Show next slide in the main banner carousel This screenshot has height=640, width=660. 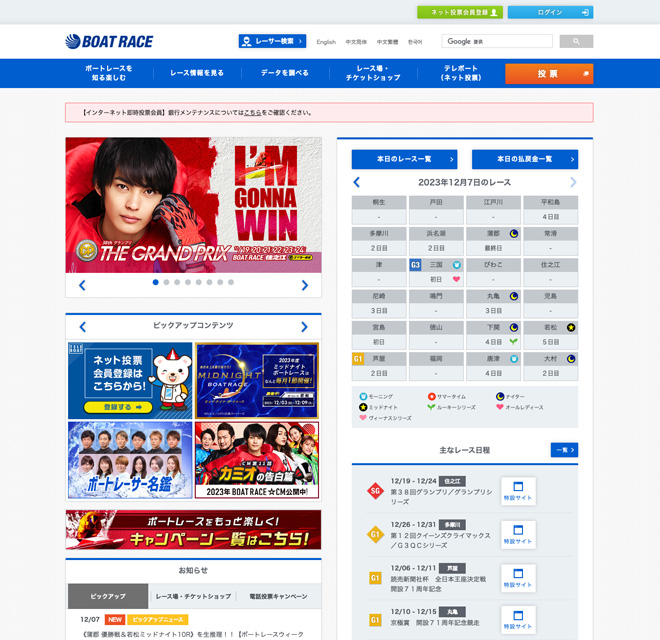click(x=305, y=285)
